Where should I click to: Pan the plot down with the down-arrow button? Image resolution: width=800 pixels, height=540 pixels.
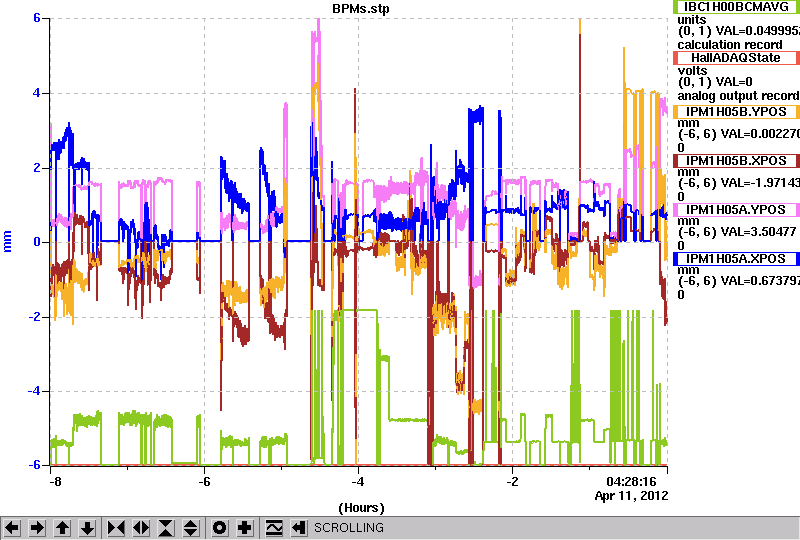[x=88, y=528]
